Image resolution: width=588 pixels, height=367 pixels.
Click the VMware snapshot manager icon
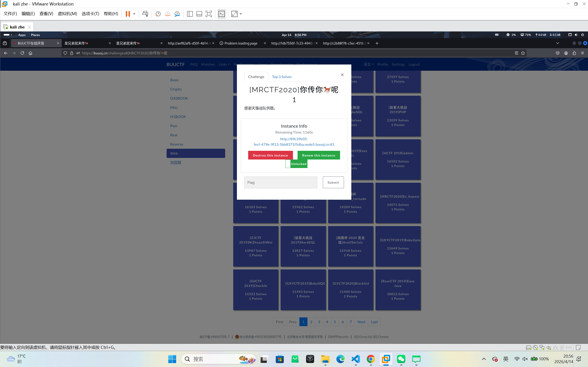tap(177, 14)
